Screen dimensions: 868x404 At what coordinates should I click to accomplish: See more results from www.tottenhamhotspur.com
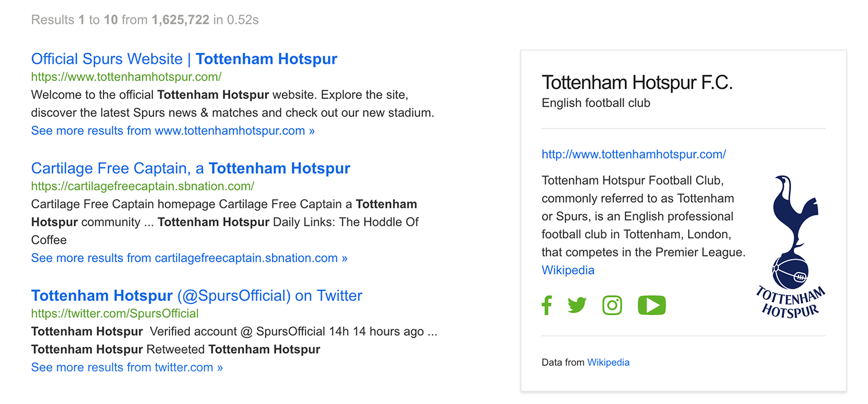click(x=173, y=131)
